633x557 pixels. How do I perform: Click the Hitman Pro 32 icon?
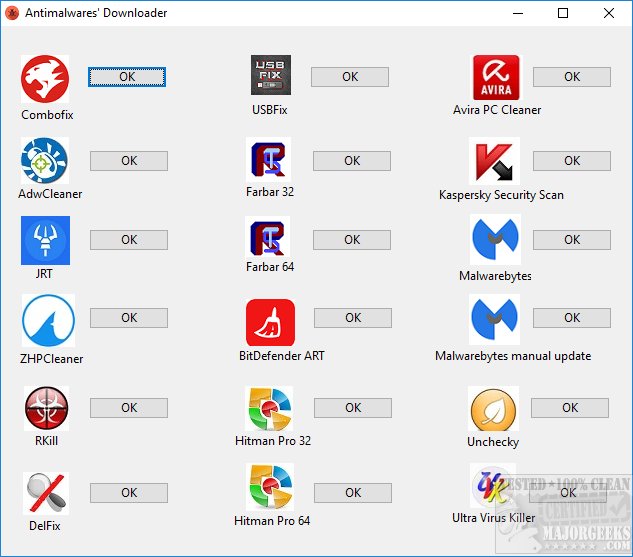point(269,408)
